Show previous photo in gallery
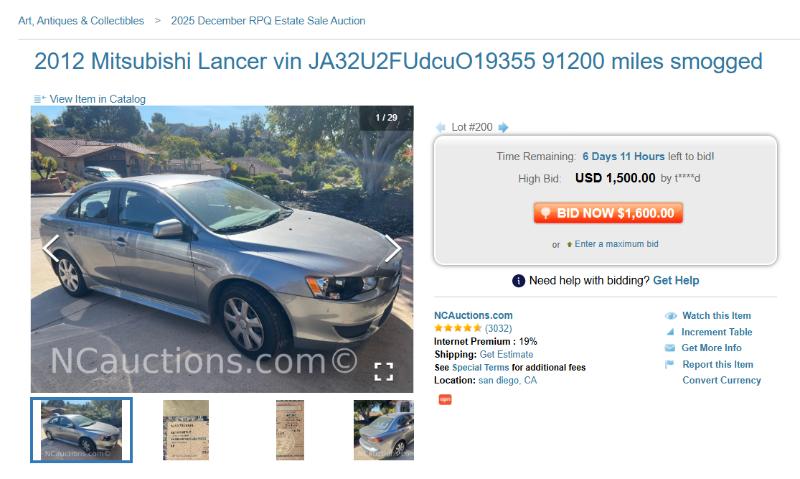 pos(51,248)
